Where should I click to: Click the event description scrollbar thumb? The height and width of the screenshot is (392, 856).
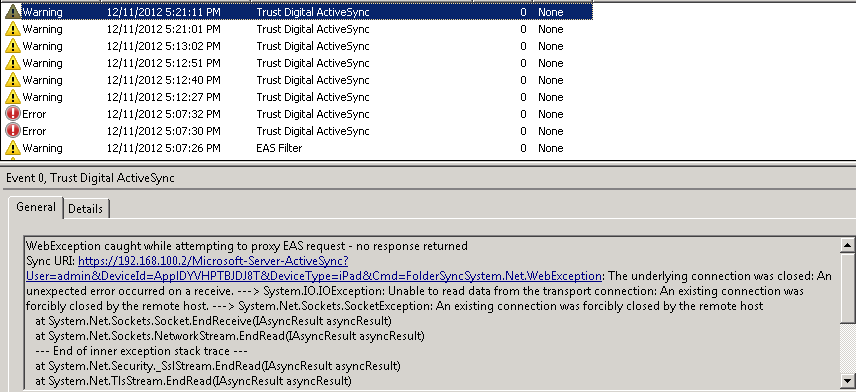point(847,287)
